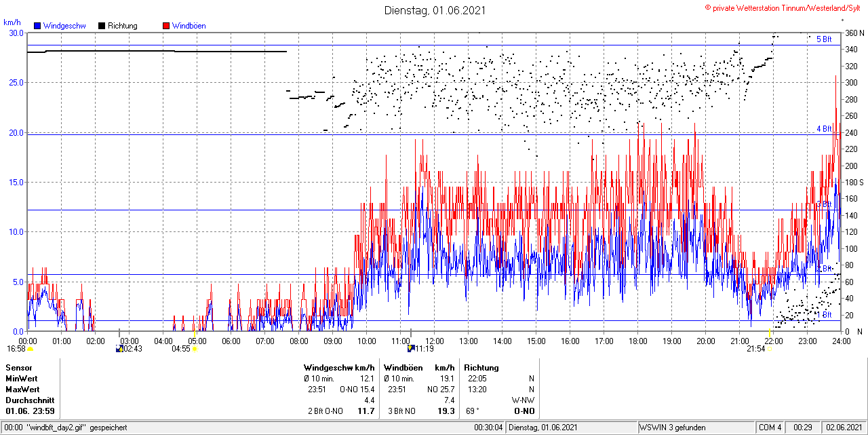
Task: Click the 18:00 time axis label
Action: click(638, 341)
